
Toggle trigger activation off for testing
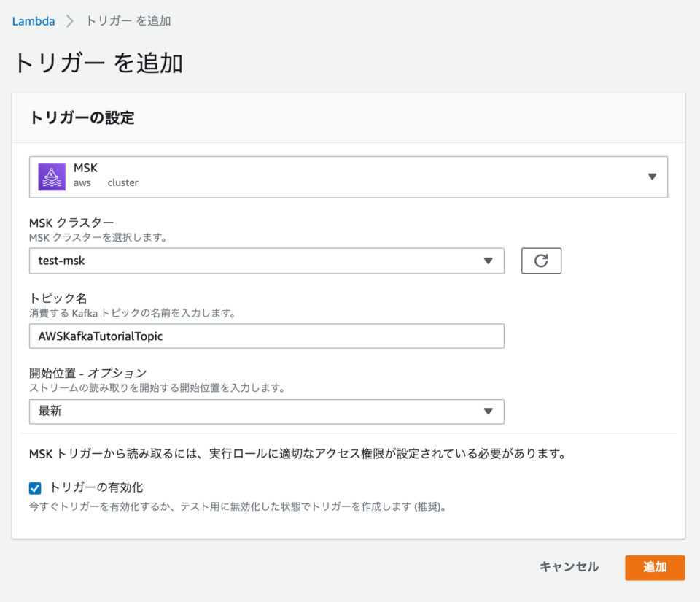34,487
